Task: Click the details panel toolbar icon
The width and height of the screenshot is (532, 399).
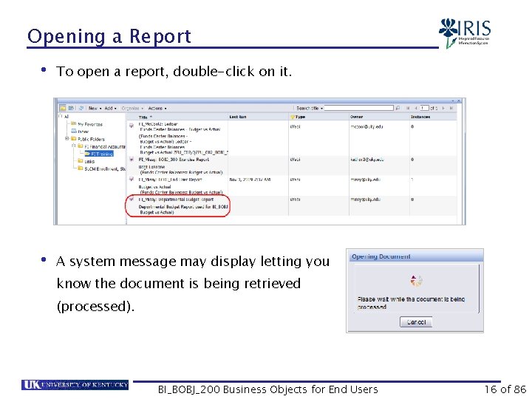Action: point(71,108)
